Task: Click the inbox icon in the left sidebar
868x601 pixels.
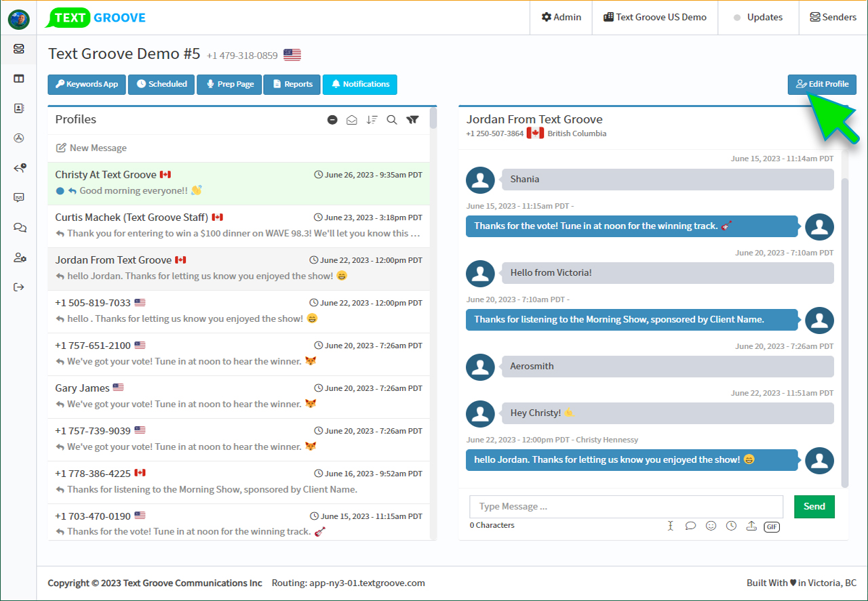Action: pos(19,49)
